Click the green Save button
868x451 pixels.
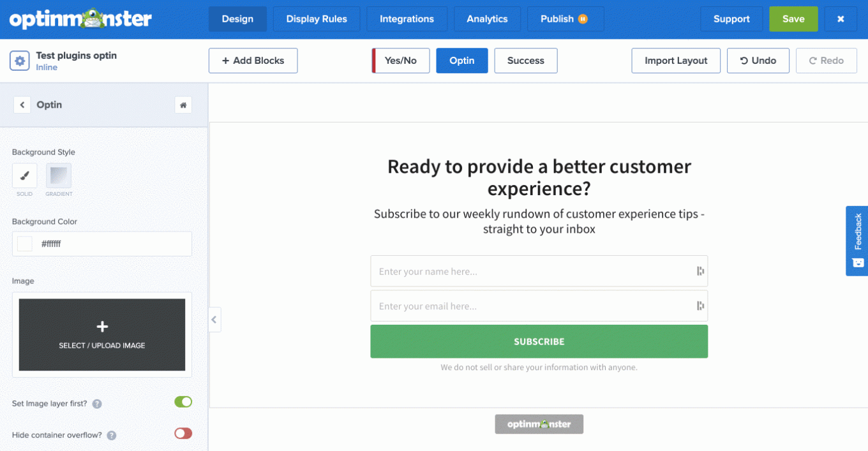point(793,19)
